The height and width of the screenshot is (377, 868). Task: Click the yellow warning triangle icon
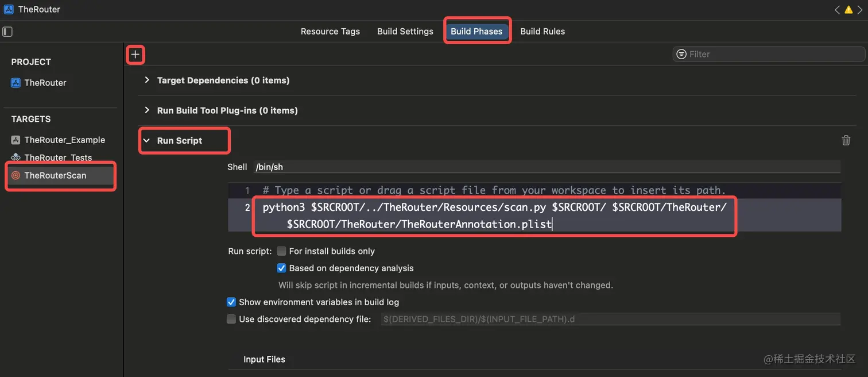(x=848, y=9)
